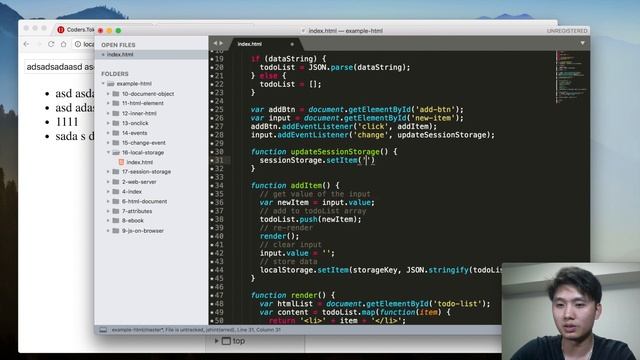
Task: Close index.html under OPEN FILES with the x
Action: point(103,54)
